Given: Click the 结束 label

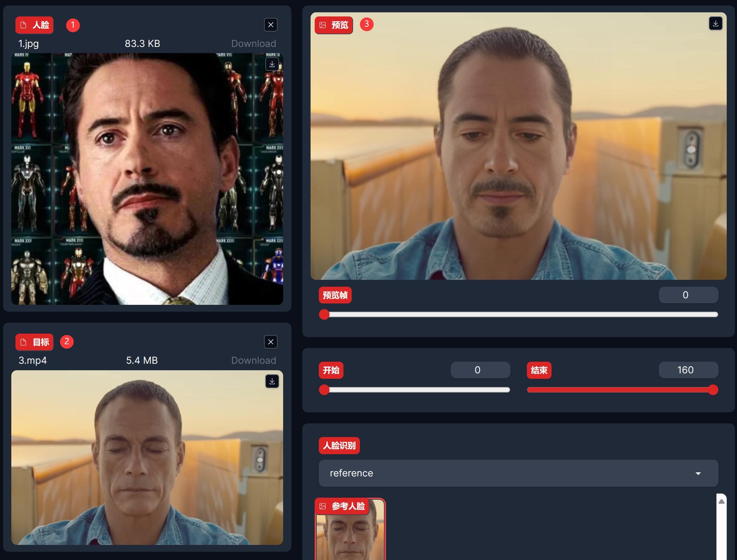Looking at the screenshot, I should coord(539,370).
